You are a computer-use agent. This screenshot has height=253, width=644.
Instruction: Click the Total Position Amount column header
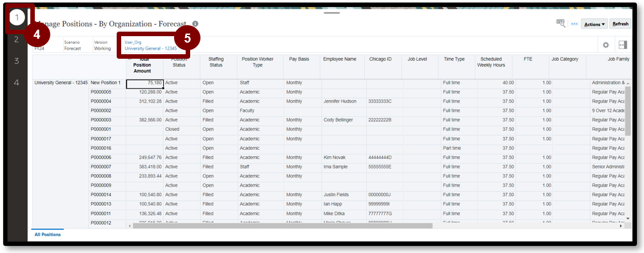(x=142, y=65)
